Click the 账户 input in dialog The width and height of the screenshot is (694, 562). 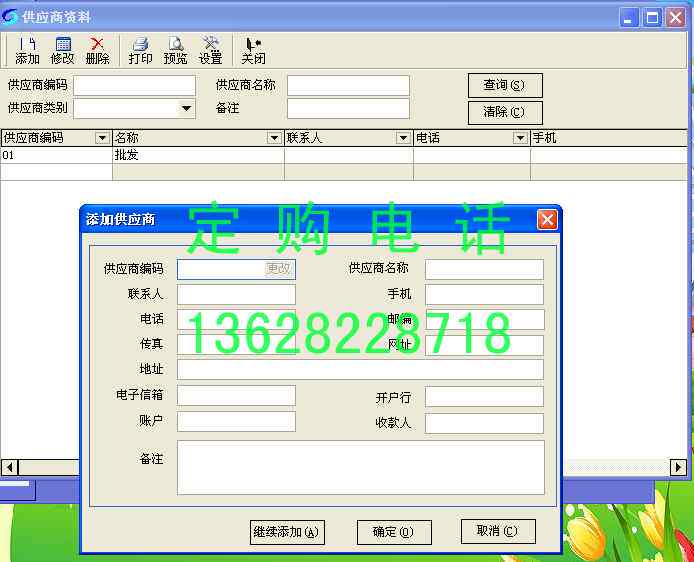[236, 421]
